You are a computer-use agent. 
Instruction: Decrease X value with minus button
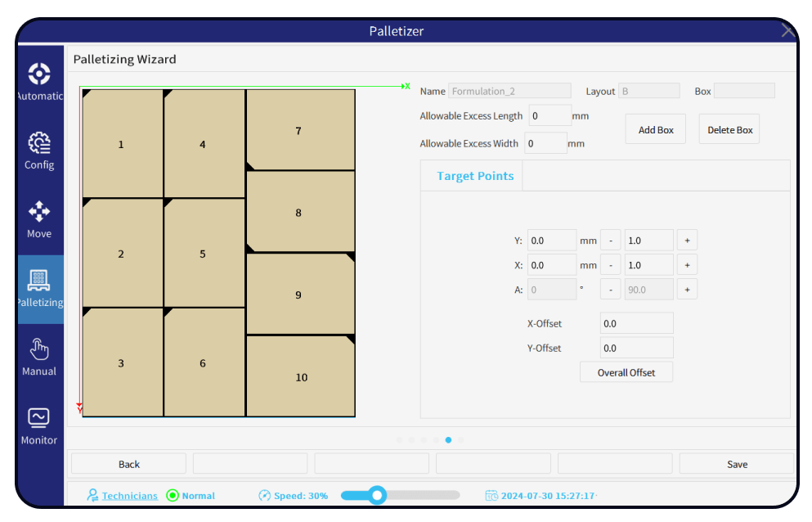[611, 265]
